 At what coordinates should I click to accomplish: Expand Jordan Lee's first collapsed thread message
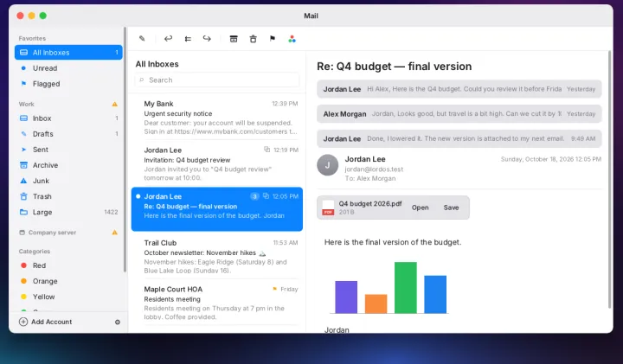pos(459,89)
